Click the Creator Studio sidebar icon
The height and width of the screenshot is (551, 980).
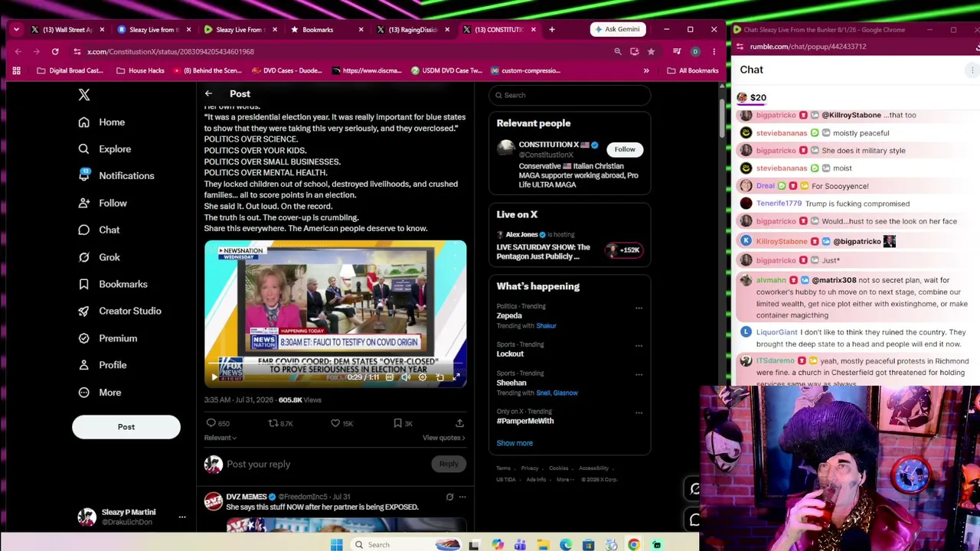pyautogui.click(x=83, y=311)
